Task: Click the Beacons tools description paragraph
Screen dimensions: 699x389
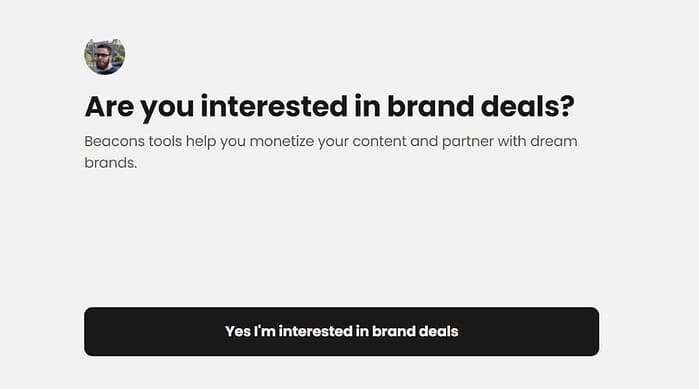Action: point(331,152)
